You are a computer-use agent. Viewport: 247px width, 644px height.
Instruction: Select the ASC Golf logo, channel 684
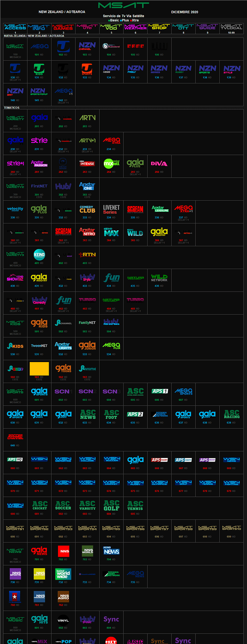coord(111,506)
